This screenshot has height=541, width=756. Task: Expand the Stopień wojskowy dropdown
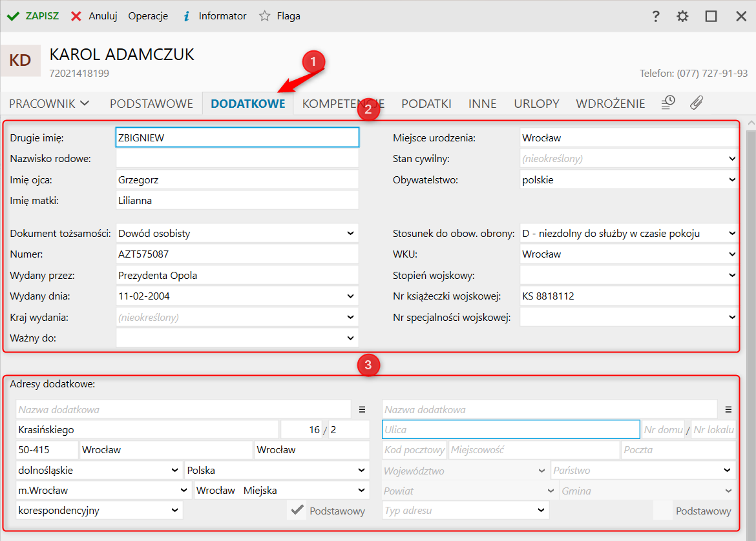pos(732,275)
